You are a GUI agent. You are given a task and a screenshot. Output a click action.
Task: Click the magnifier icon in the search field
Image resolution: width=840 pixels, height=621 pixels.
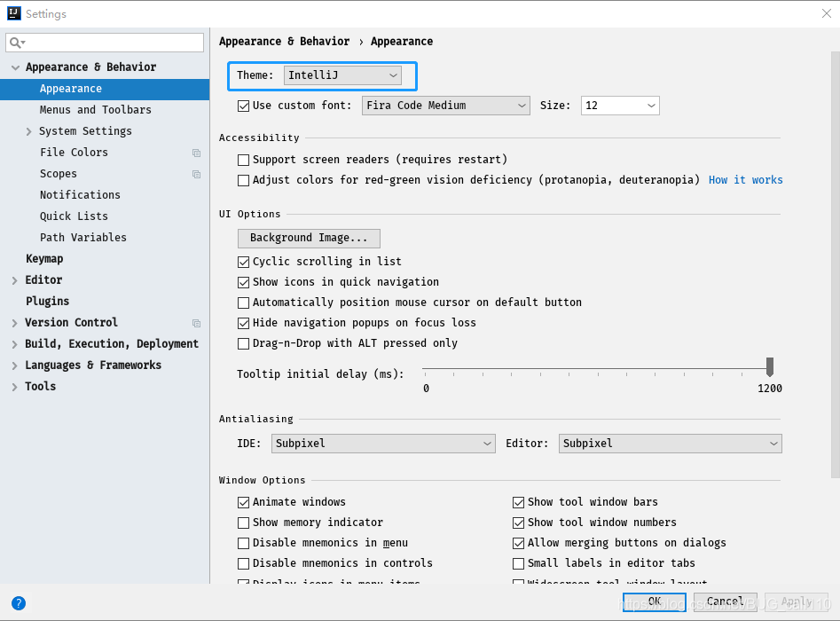[16, 42]
